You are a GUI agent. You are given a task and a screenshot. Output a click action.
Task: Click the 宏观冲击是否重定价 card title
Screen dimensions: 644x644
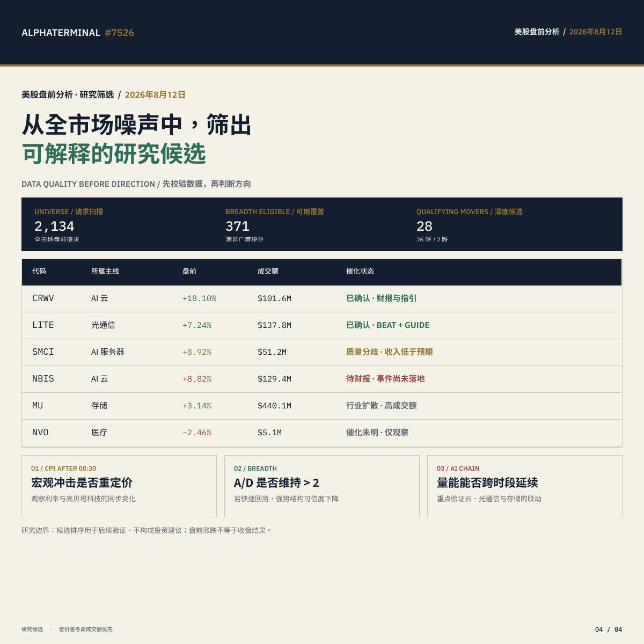(x=82, y=482)
